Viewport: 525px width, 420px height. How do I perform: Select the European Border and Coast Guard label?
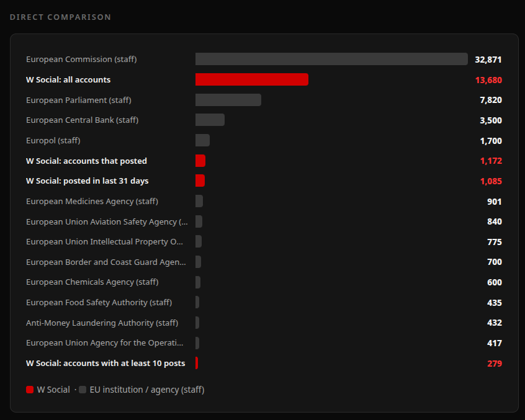(105, 262)
